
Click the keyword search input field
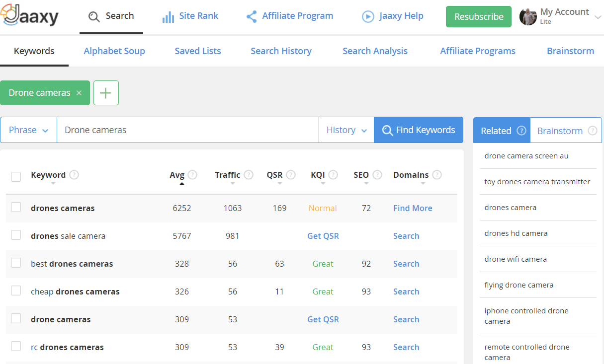tap(188, 130)
